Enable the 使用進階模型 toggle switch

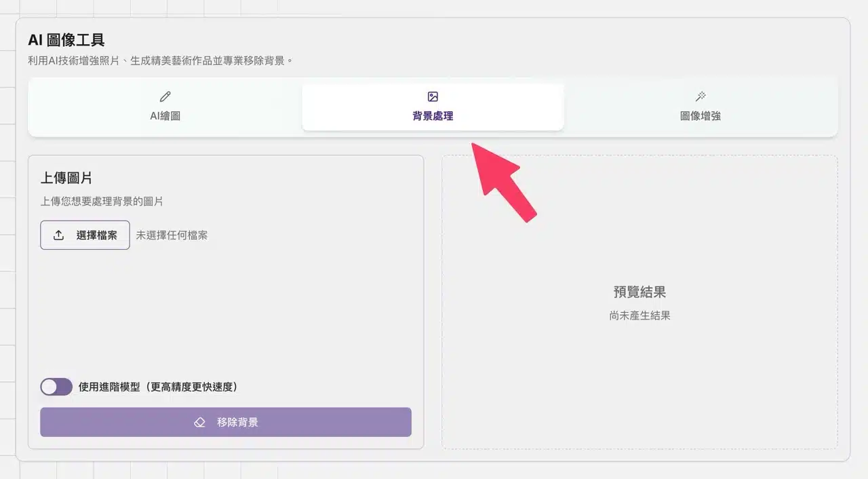click(56, 387)
